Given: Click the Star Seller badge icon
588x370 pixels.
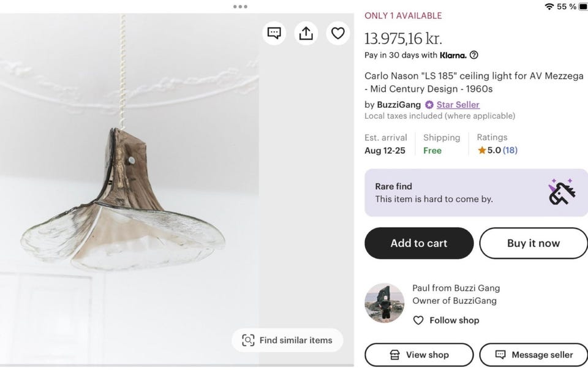Looking at the screenshot, I should (x=429, y=105).
